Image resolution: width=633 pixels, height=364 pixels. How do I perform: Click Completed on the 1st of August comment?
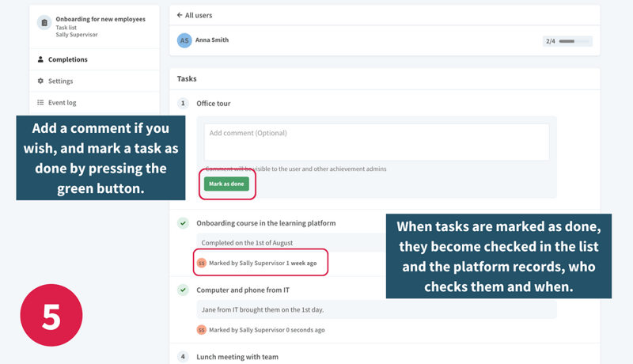coord(247,242)
